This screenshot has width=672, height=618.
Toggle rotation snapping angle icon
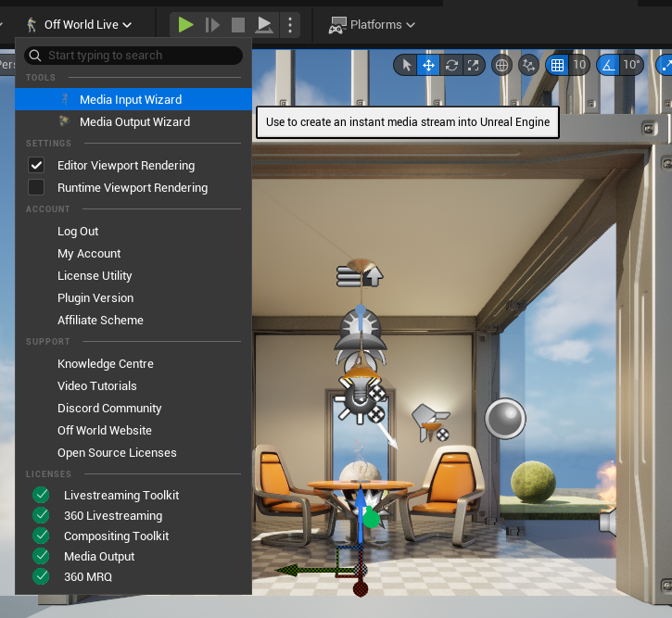pos(608,65)
